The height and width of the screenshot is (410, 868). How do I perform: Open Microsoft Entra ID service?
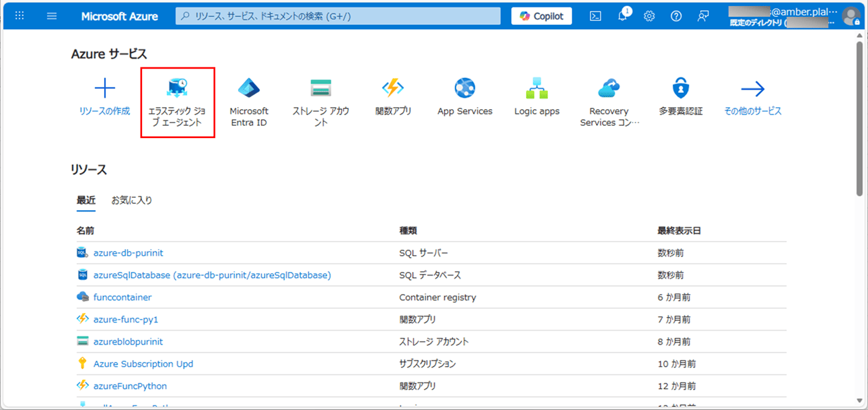pos(249,88)
